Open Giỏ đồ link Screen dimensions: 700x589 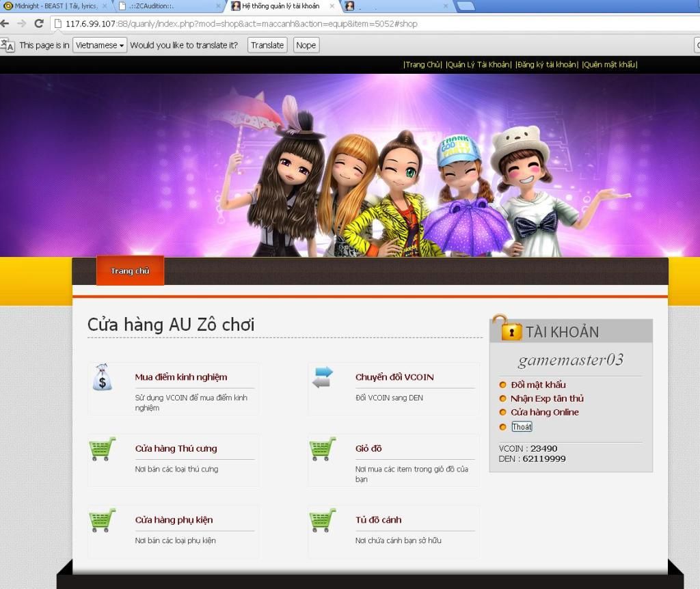368,448
